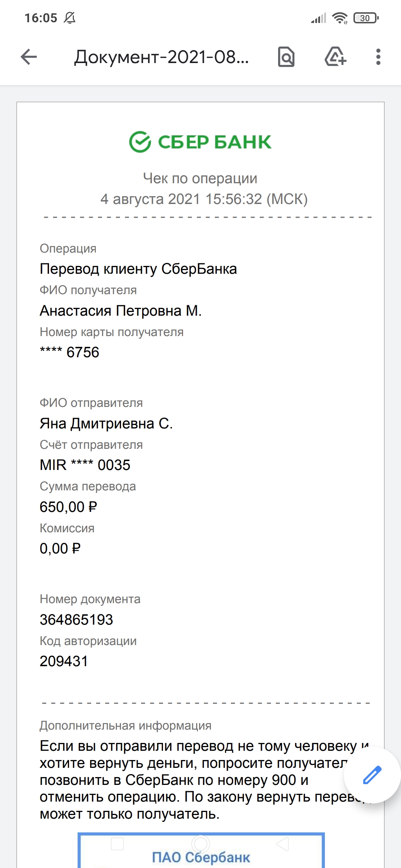Tap the faint circular home button

(x=200, y=844)
